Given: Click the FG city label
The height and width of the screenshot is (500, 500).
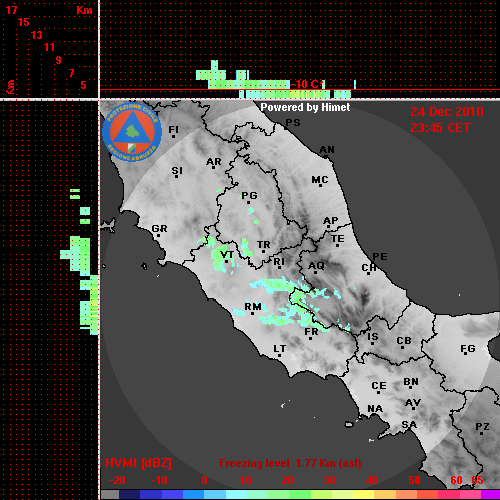Looking at the screenshot, I should tap(468, 349).
